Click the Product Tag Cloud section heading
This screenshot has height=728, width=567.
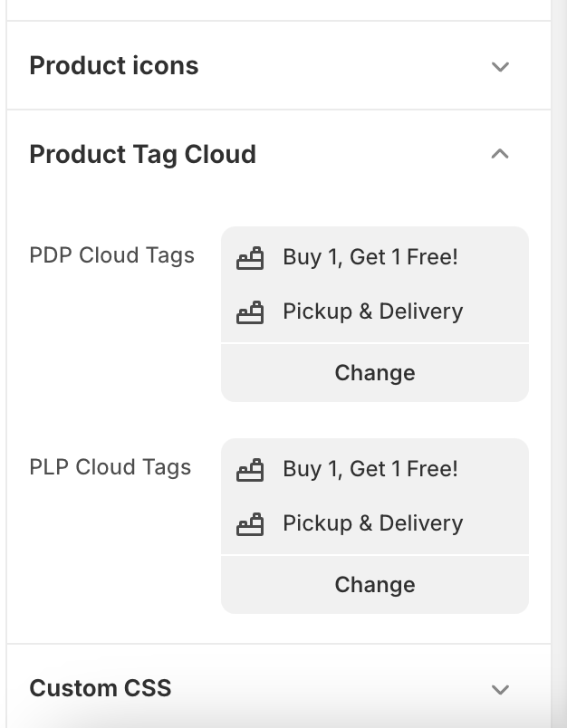(143, 155)
